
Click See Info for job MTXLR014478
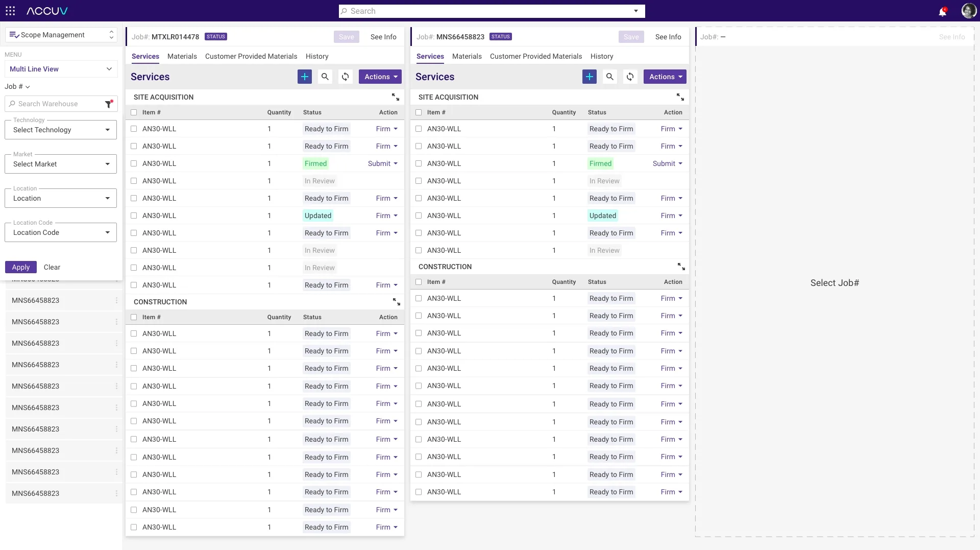[x=383, y=37]
